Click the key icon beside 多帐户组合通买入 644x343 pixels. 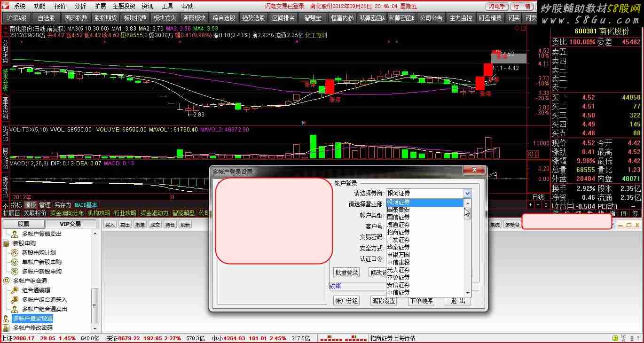[x=15, y=300]
